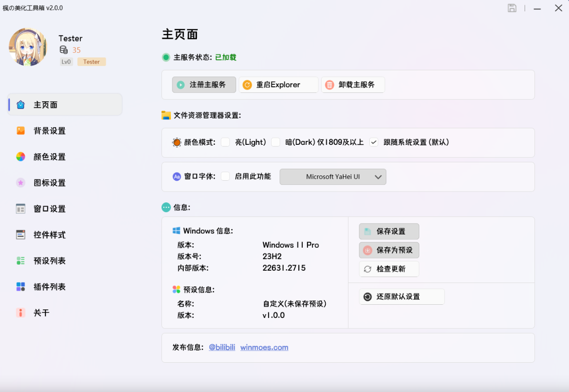Click the 卸载主服务 button
The image size is (569, 392).
pyautogui.click(x=353, y=85)
